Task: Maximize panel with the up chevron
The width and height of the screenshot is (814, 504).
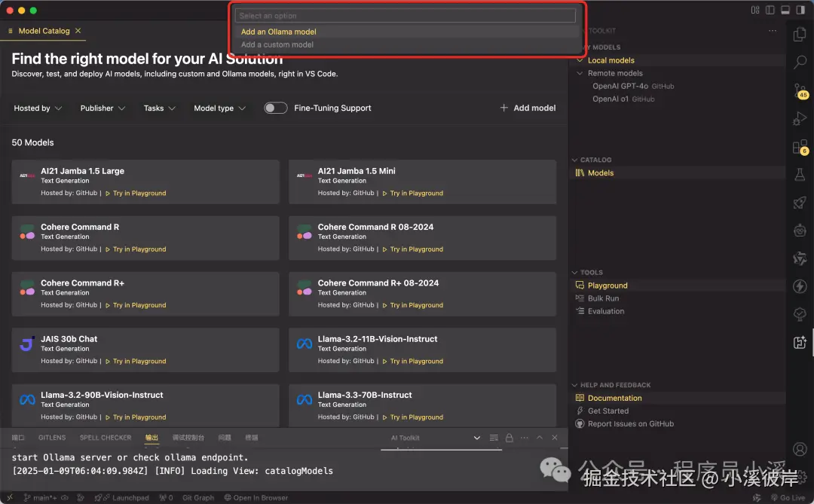Action: point(540,438)
